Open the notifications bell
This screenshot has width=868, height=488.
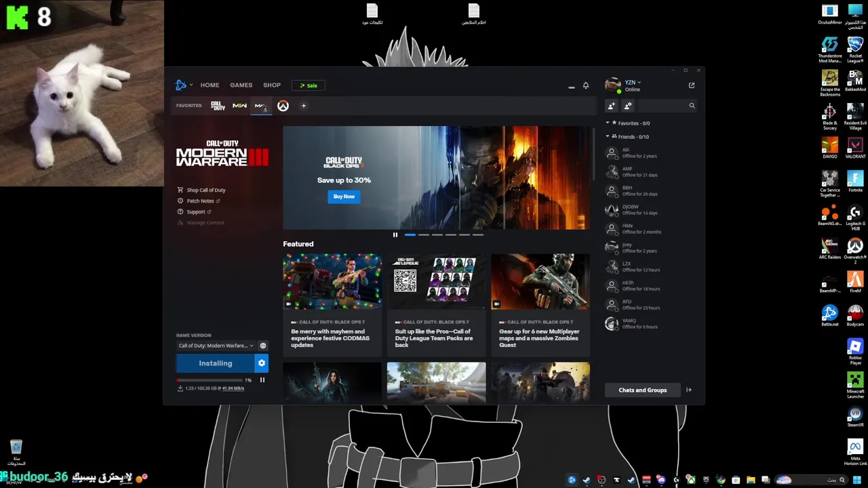tap(586, 85)
